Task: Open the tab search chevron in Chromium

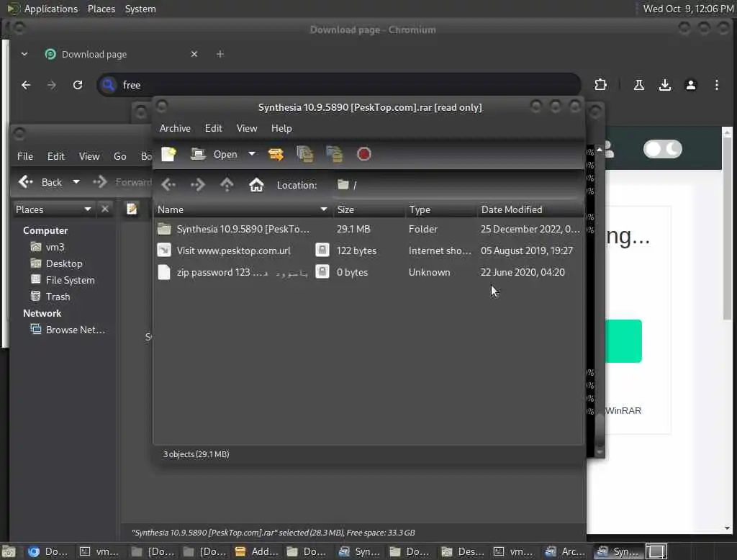Action: click(24, 54)
